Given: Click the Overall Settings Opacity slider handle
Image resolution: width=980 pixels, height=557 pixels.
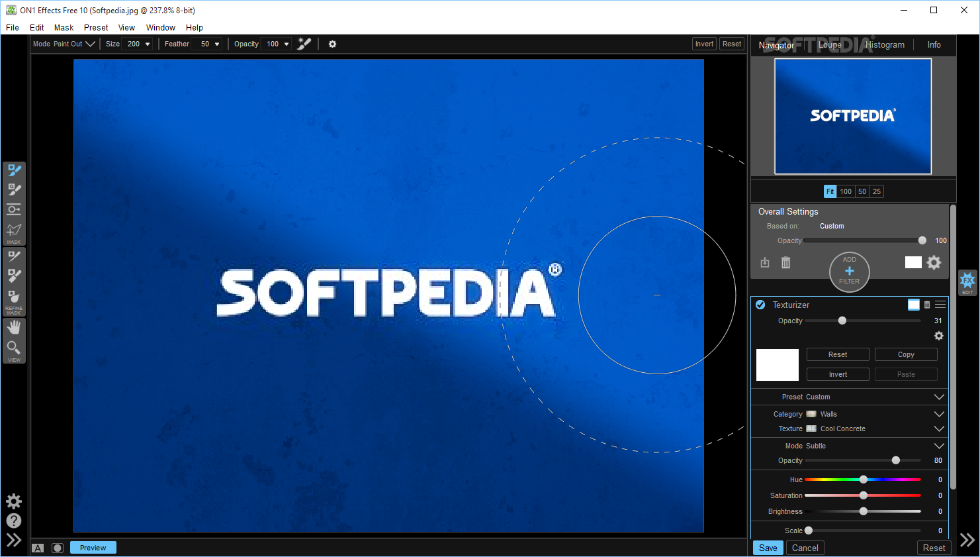Looking at the screenshot, I should [x=922, y=240].
